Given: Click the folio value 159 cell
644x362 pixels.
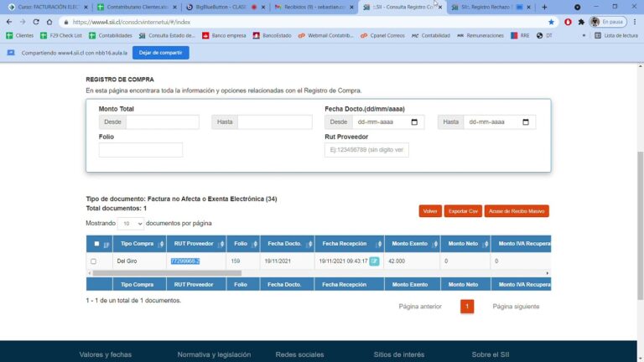Looking at the screenshot, I should (236, 261).
